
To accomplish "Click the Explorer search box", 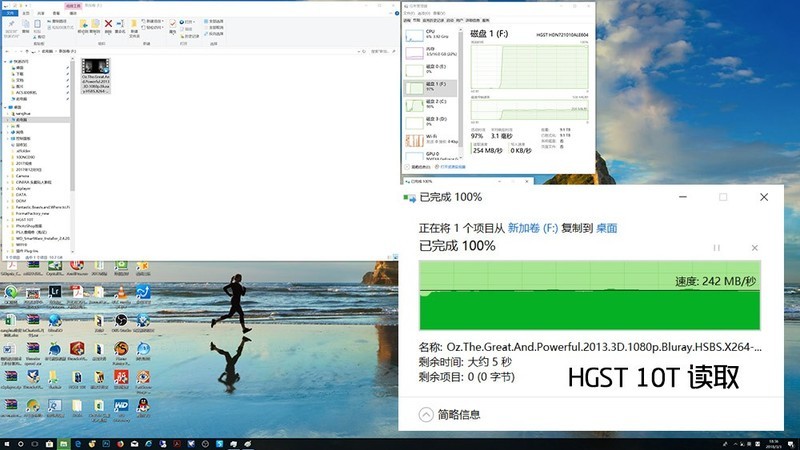I will click(381, 52).
